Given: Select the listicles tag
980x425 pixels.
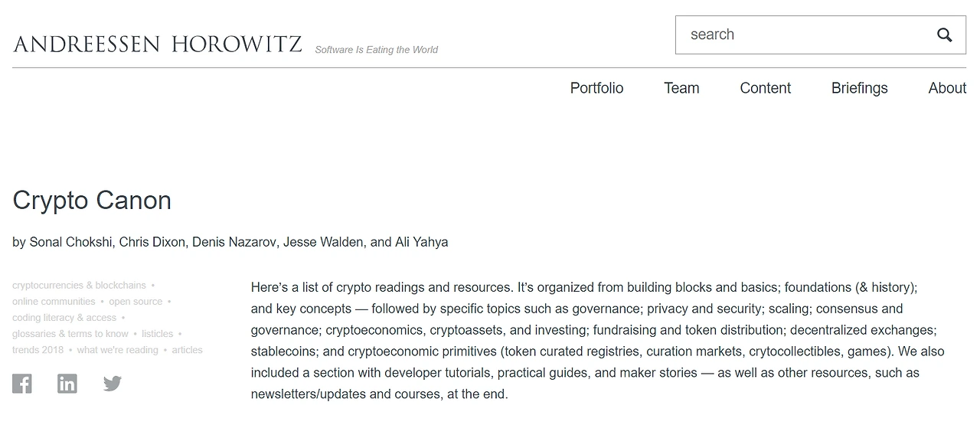Looking at the screenshot, I should [x=157, y=334].
